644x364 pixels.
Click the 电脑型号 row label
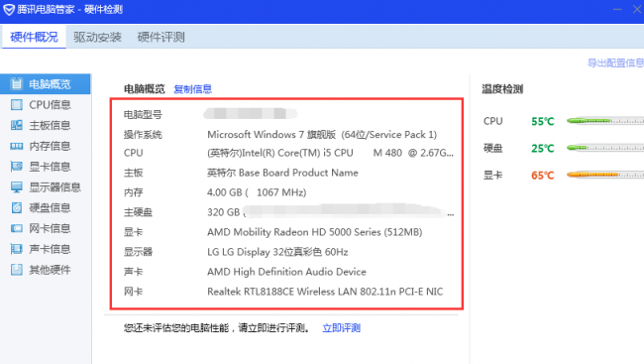pos(143,114)
